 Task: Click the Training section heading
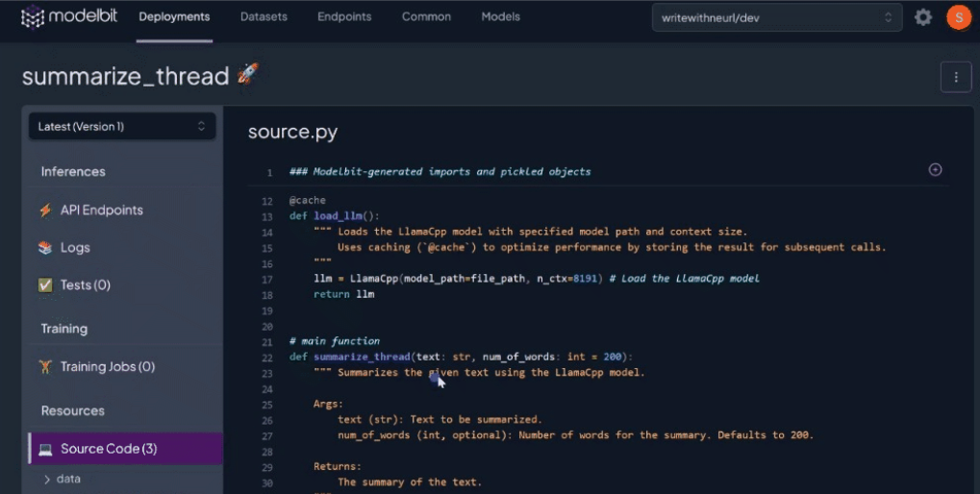tap(63, 329)
